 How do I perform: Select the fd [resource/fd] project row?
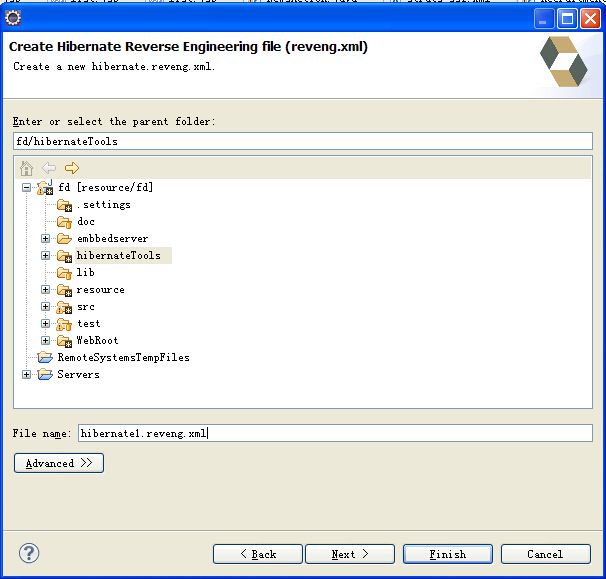tap(106, 188)
